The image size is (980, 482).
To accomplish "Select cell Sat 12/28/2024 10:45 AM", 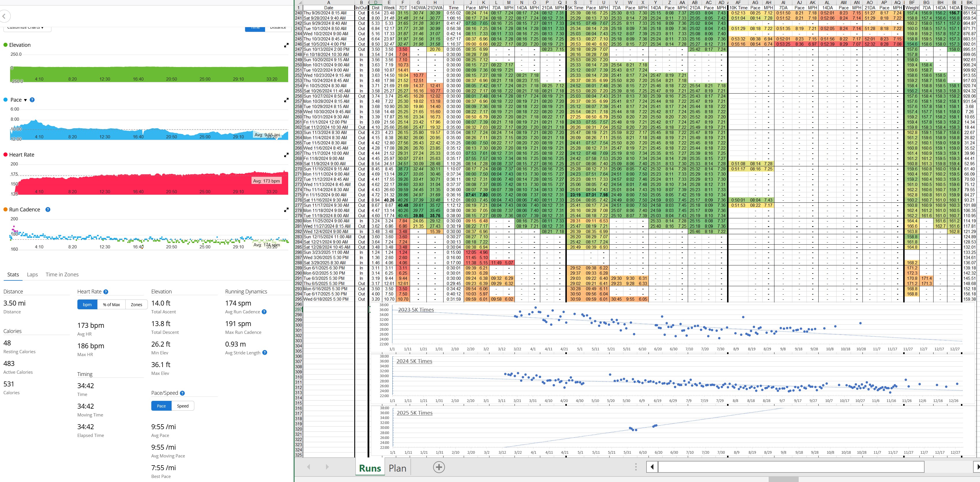I will [x=328, y=247].
